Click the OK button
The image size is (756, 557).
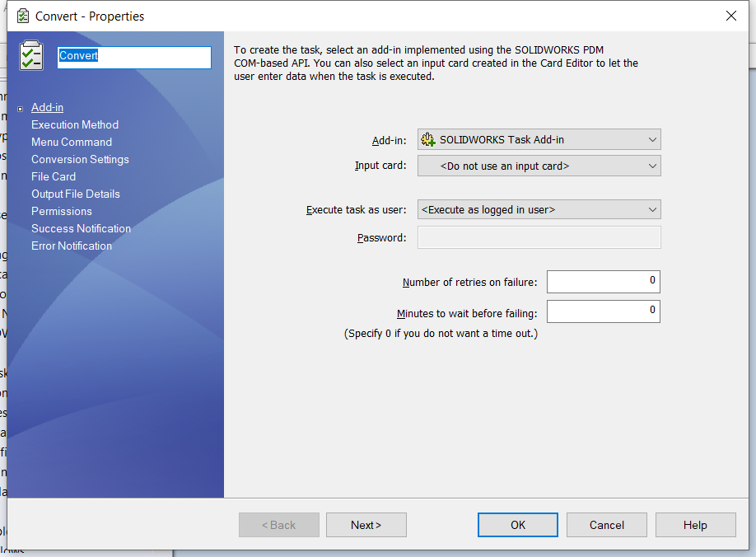pos(518,525)
